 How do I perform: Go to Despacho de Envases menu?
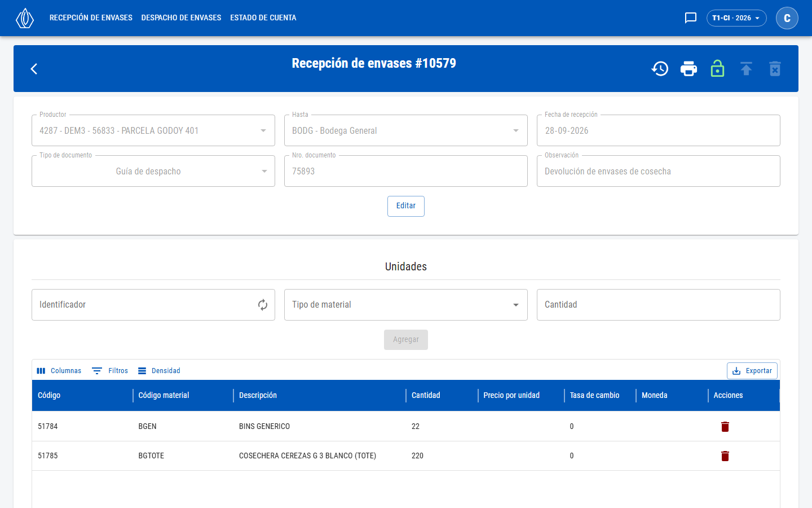pos(181,18)
